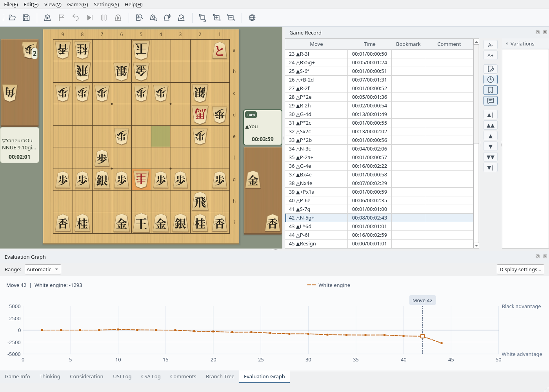Open the Range dropdown set to Automatic

(43, 269)
